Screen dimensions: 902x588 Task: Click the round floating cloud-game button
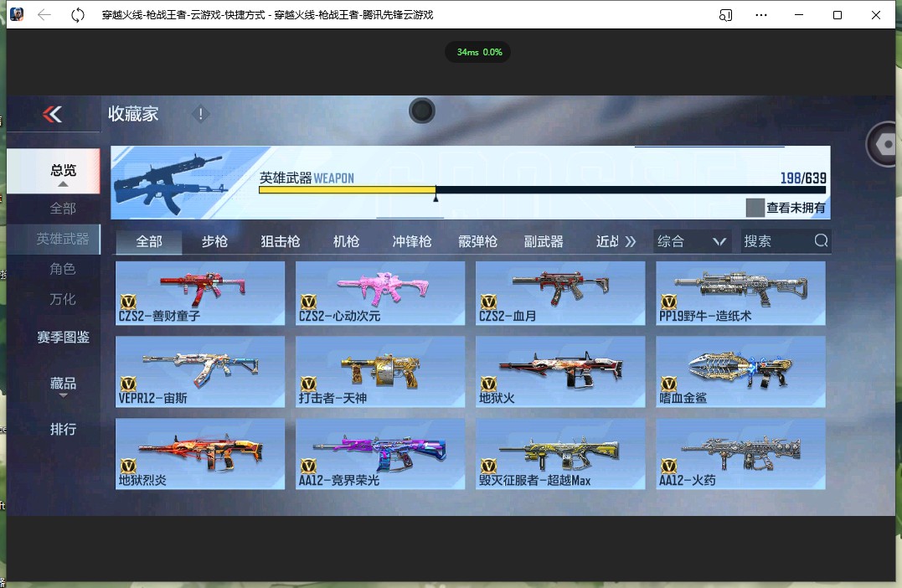point(421,111)
